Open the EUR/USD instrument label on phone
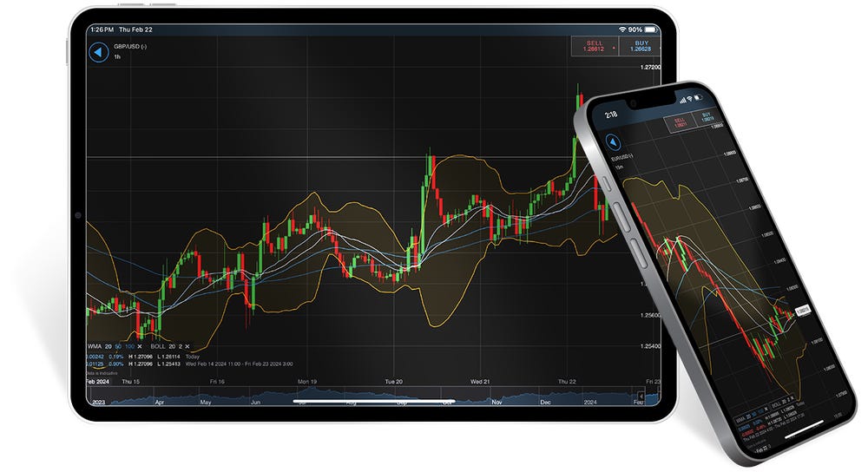868x472 pixels. point(622,157)
